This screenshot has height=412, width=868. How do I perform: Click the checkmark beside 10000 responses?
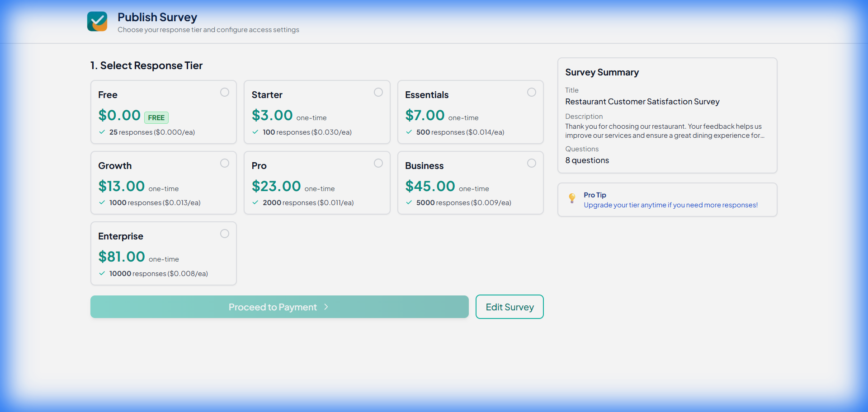tap(102, 273)
